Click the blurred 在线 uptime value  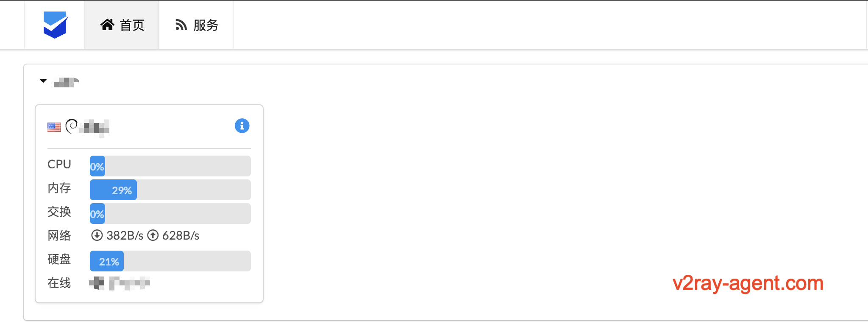coord(120,283)
